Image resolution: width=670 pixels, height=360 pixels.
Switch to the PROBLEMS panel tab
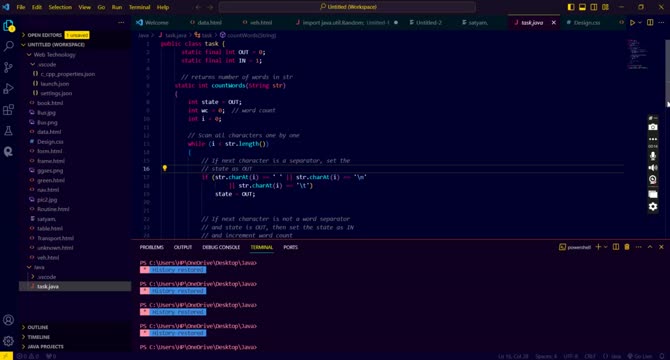point(151,247)
